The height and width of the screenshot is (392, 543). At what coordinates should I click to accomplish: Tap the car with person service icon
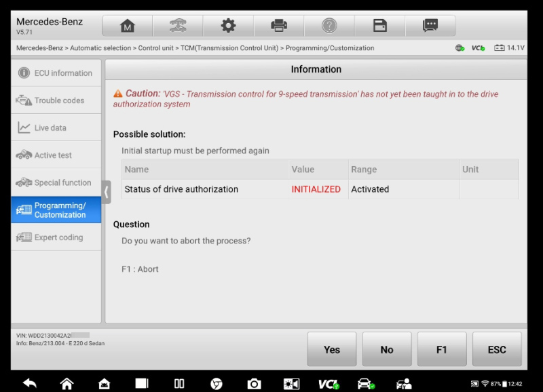point(404,383)
